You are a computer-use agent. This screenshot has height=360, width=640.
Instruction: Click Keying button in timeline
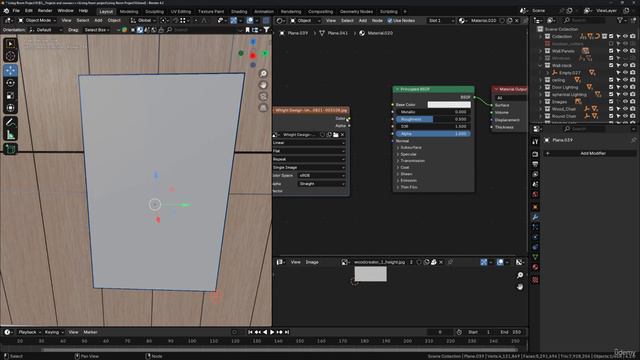53,332
